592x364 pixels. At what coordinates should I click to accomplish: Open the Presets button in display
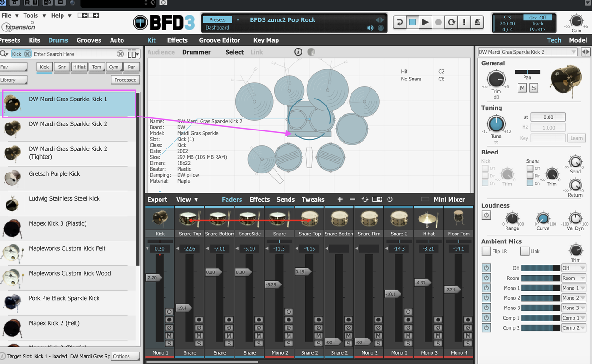[x=217, y=20]
